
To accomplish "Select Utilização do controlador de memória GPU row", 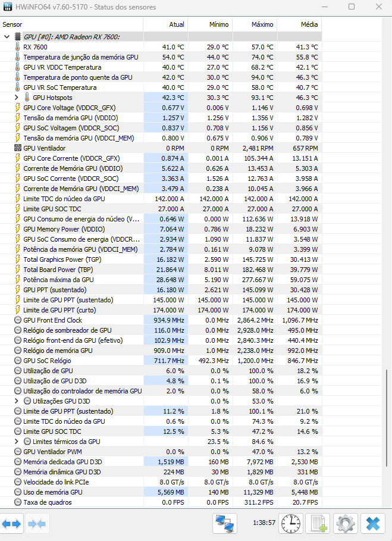I will 161,391.
